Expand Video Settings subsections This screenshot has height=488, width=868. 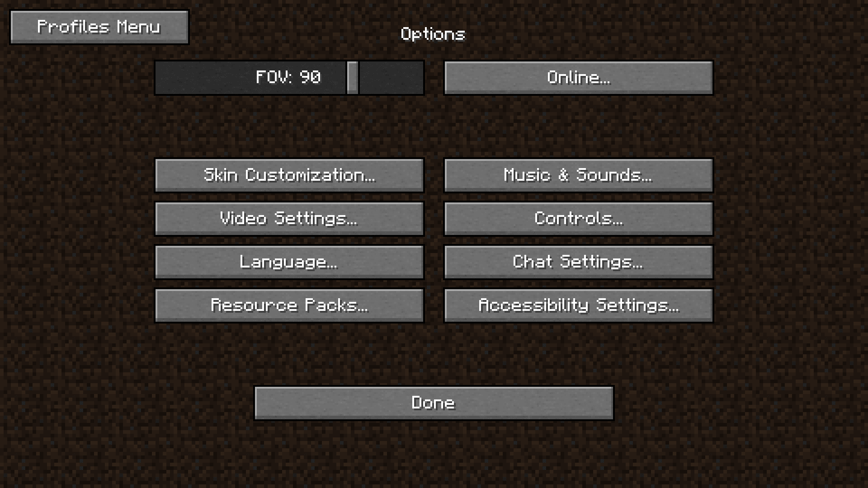click(x=289, y=218)
